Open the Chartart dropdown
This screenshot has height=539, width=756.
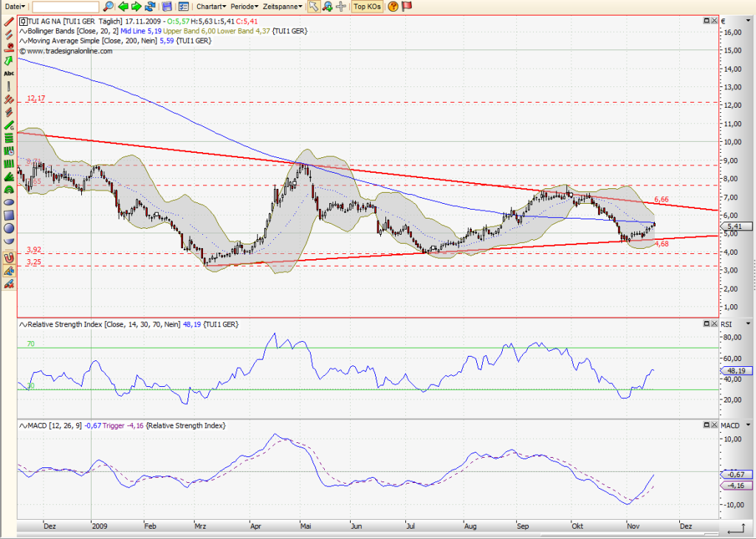pyautogui.click(x=211, y=6)
